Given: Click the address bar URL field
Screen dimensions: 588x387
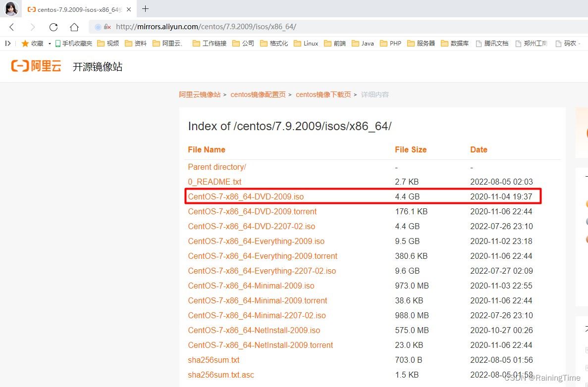Looking at the screenshot, I should point(337,27).
